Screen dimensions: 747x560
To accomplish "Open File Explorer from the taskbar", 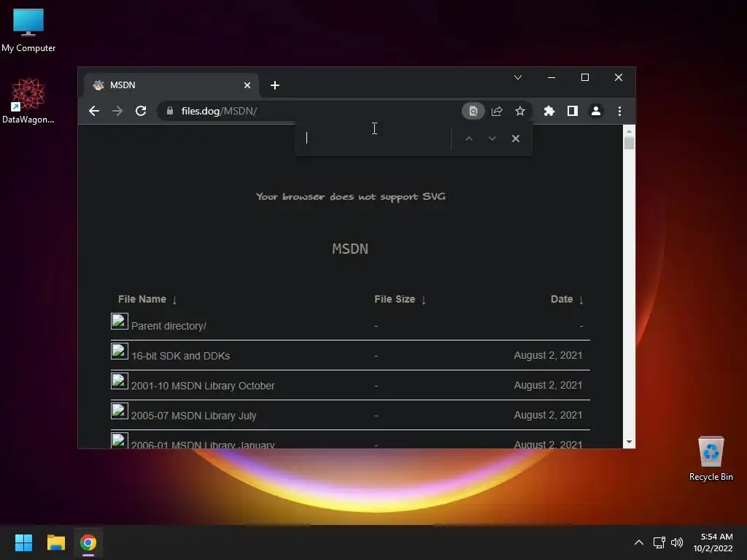I will [x=55, y=542].
